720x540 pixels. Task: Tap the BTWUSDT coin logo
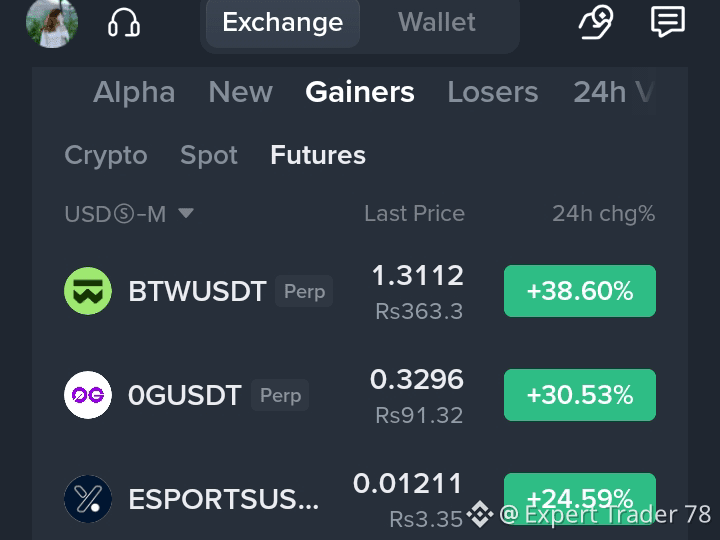click(x=88, y=291)
